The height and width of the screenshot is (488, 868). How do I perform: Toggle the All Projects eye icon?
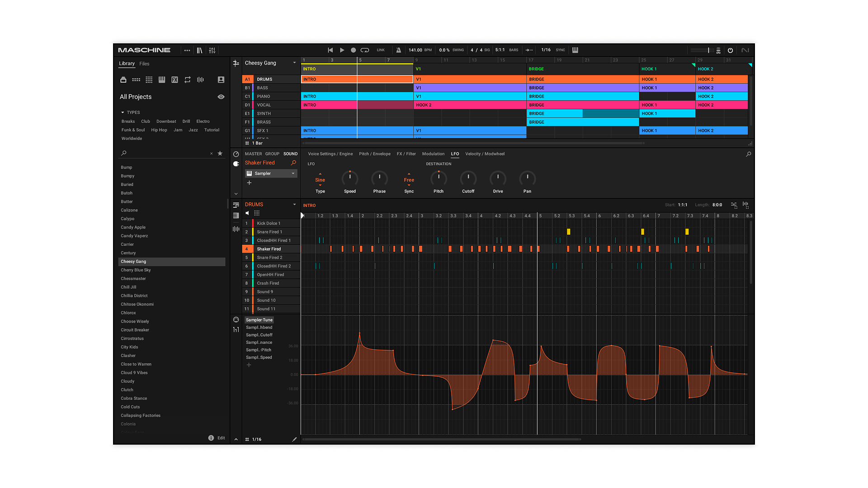221,97
